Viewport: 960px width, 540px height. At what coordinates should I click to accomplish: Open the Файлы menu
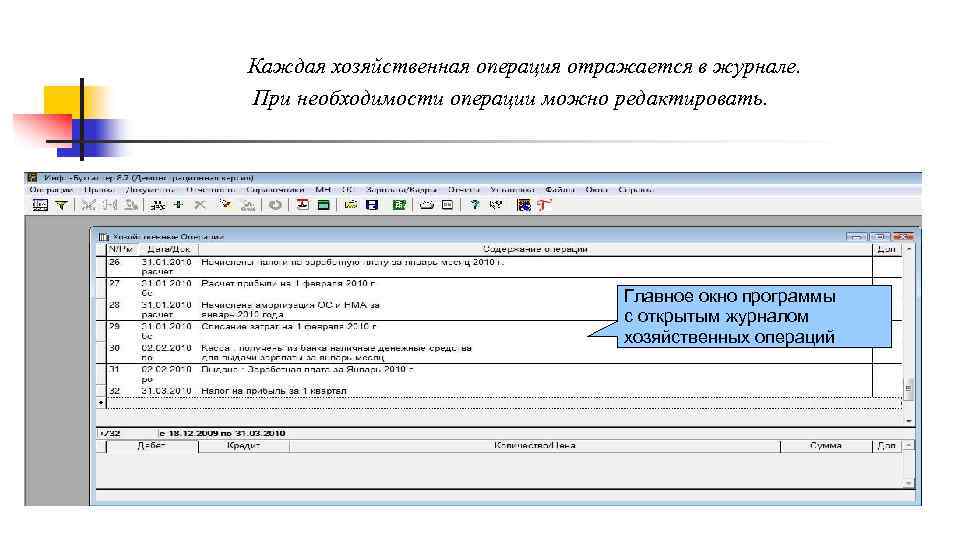coord(560,190)
